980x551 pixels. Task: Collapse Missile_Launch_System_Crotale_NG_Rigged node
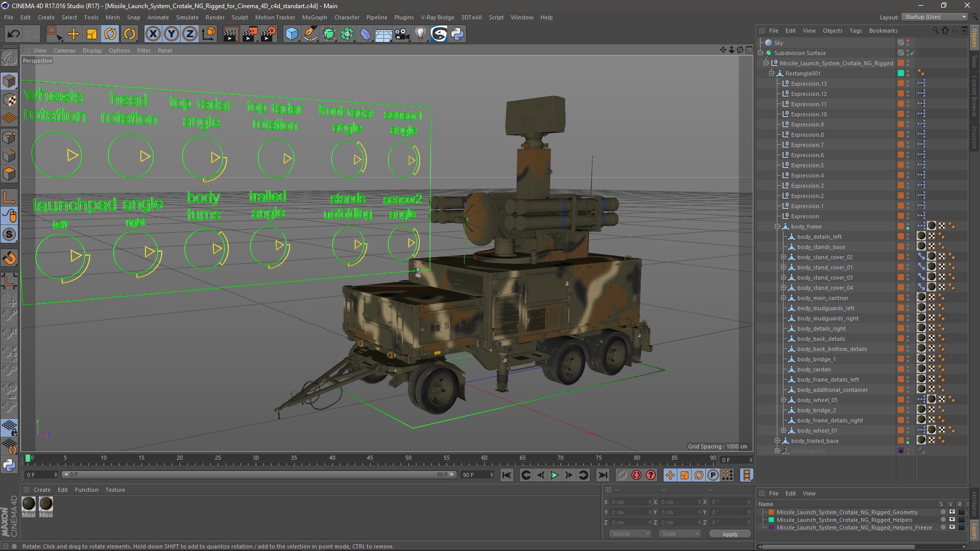pos(766,63)
